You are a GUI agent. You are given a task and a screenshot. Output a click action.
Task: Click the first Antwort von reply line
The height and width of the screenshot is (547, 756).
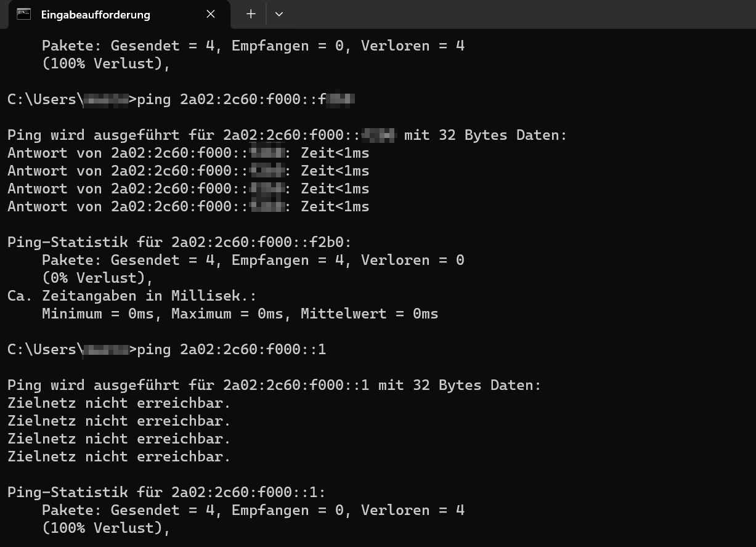(x=189, y=153)
